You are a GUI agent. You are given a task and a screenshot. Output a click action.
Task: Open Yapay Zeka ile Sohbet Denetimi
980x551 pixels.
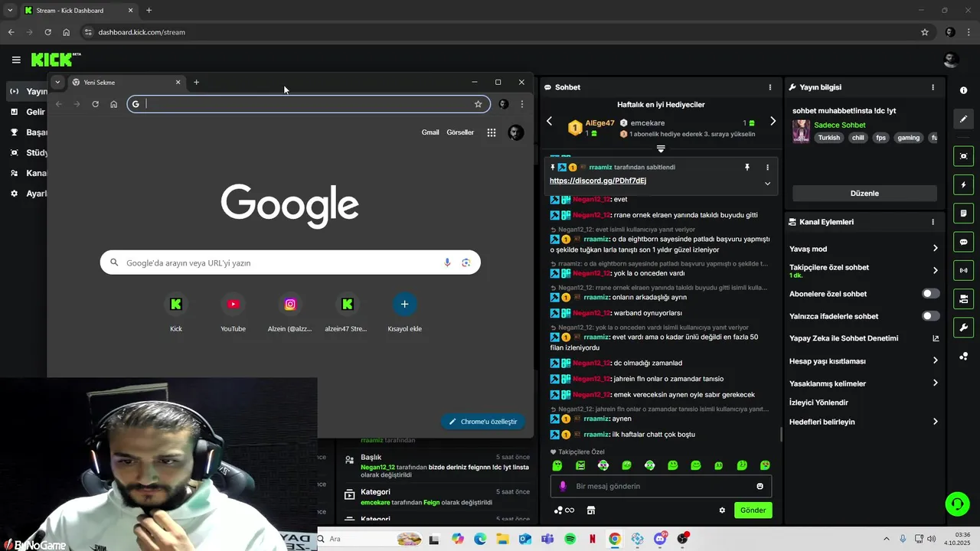pyautogui.click(x=864, y=338)
